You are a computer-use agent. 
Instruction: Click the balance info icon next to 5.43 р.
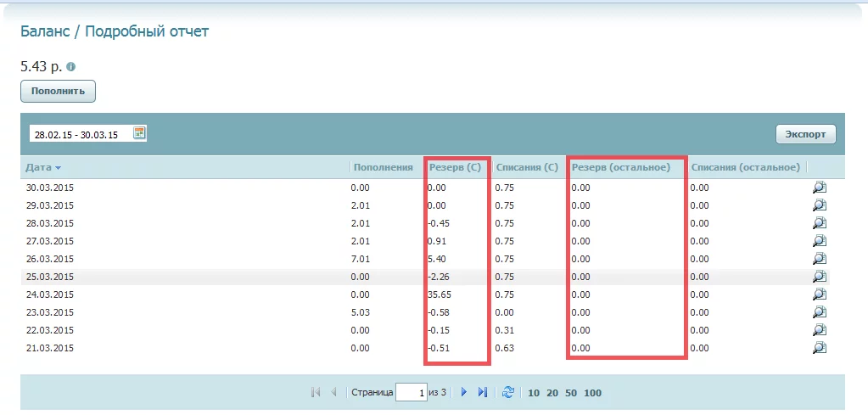point(71,67)
